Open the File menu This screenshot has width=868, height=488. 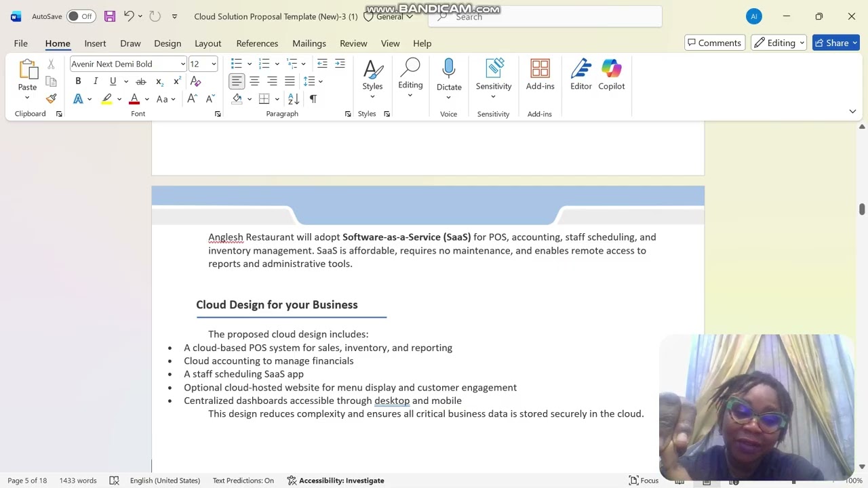pos(21,43)
